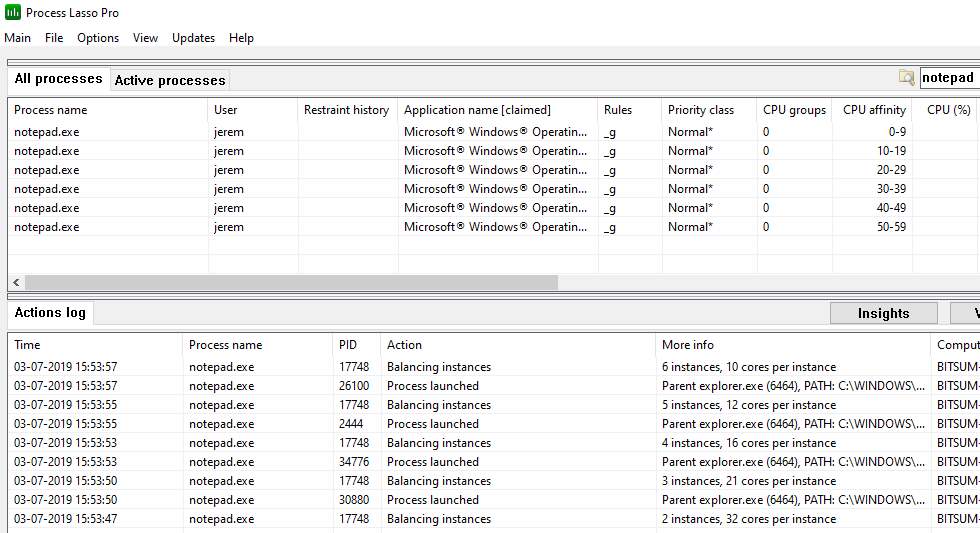Click the Insights button
Image resolution: width=980 pixels, height=533 pixels.
tap(883, 313)
